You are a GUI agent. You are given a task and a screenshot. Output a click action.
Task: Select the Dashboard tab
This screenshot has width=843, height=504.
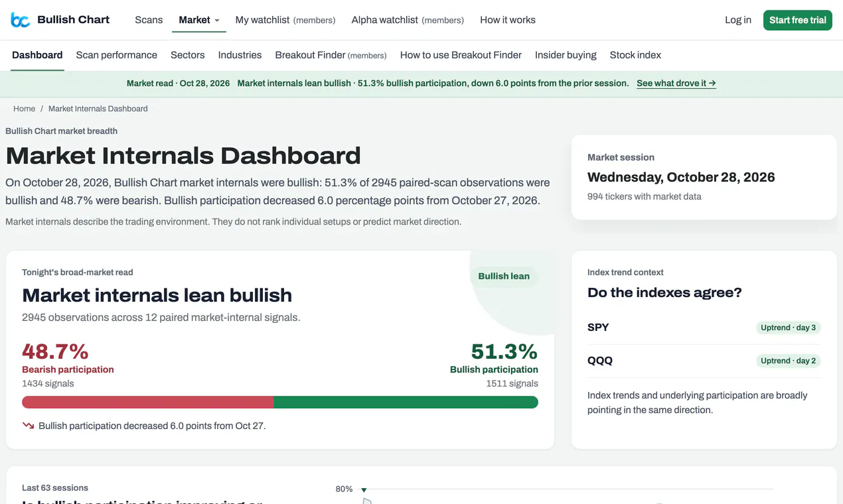(37, 55)
